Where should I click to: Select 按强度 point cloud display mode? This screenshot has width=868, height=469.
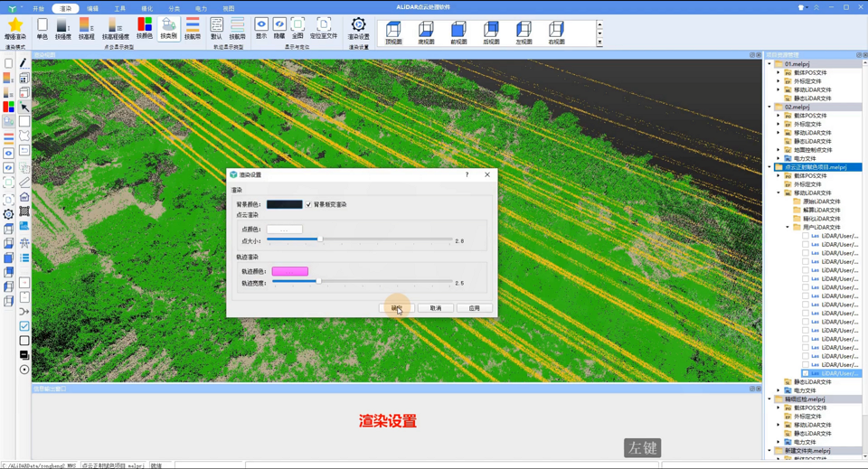[x=62, y=26]
